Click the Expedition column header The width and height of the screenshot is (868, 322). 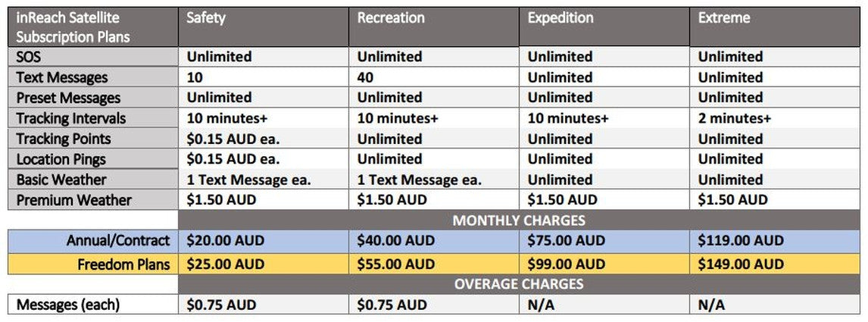pos(560,18)
